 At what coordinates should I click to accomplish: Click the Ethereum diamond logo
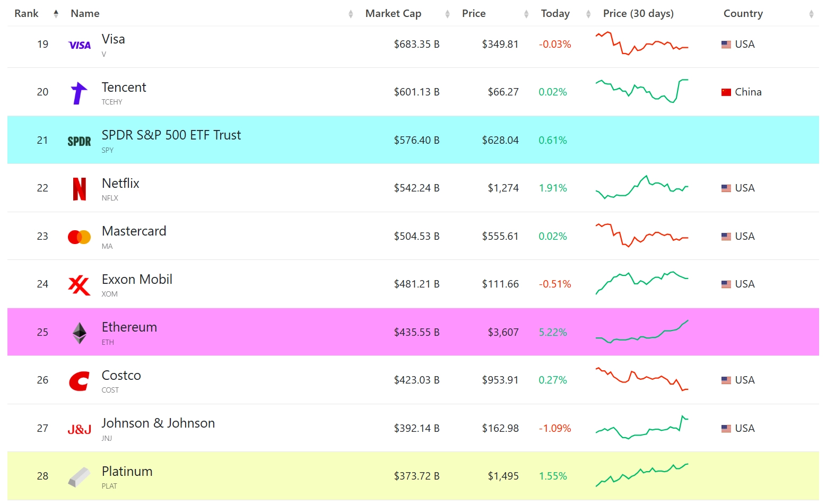79,333
